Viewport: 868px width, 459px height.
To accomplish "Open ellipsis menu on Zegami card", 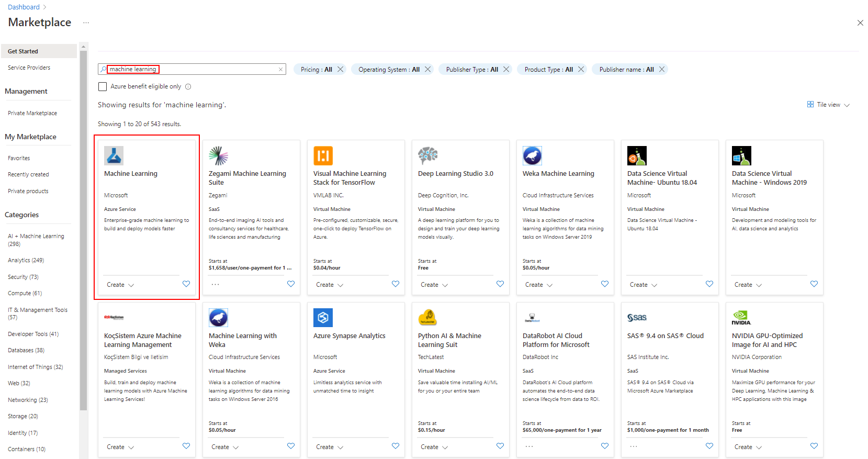I will pyautogui.click(x=216, y=284).
